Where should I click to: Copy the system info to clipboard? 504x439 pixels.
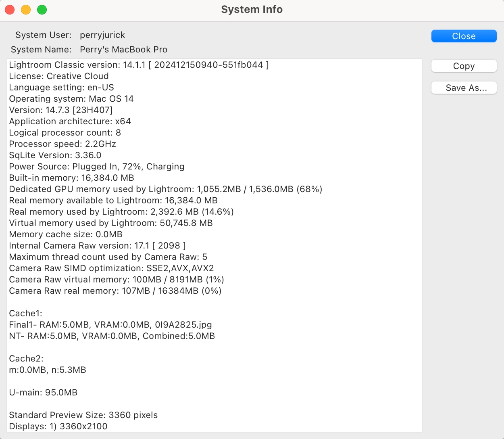pos(464,66)
